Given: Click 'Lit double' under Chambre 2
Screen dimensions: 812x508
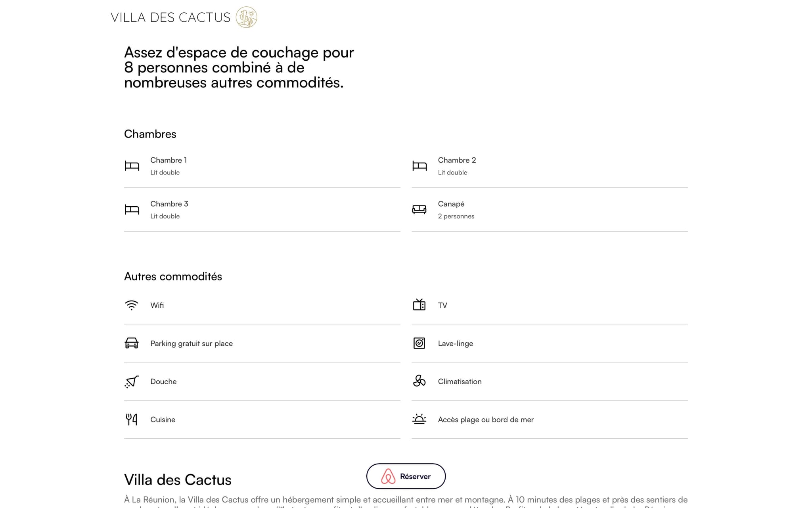Looking at the screenshot, I should [x=452, y=173].
